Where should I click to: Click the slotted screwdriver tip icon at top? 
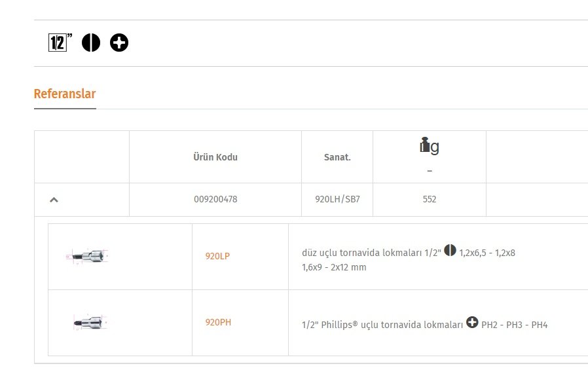point(91,43)
